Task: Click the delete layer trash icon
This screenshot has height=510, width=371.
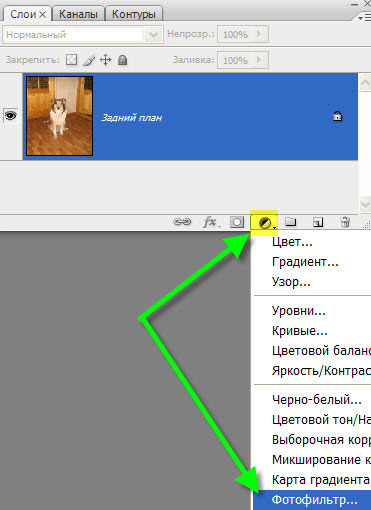Action: coord(345,222)
